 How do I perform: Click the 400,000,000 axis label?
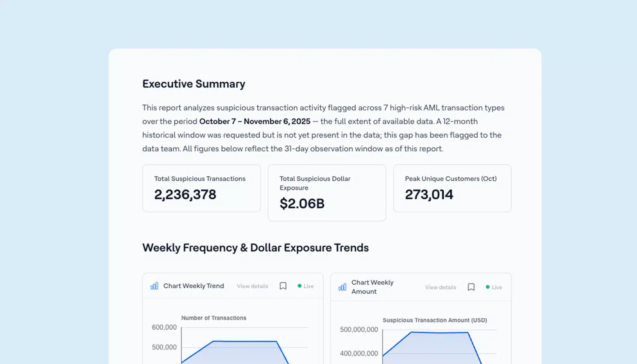(x=359, y=354)
